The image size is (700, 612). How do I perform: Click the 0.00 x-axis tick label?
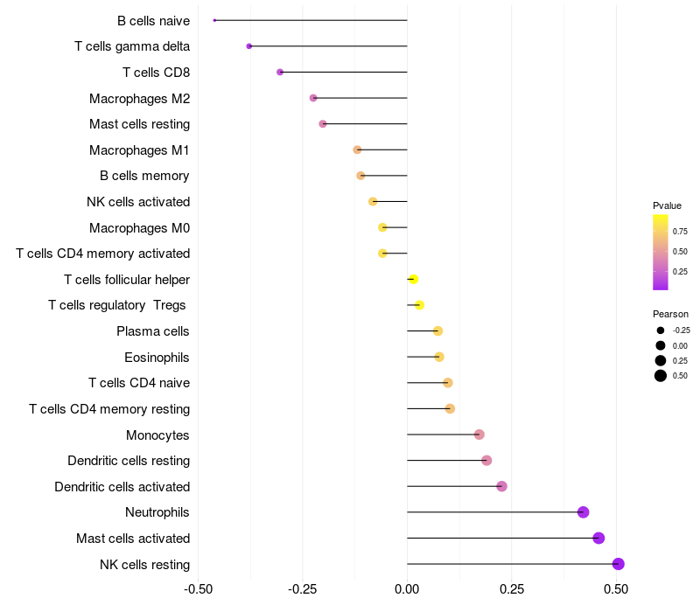[x=408, y=588]
